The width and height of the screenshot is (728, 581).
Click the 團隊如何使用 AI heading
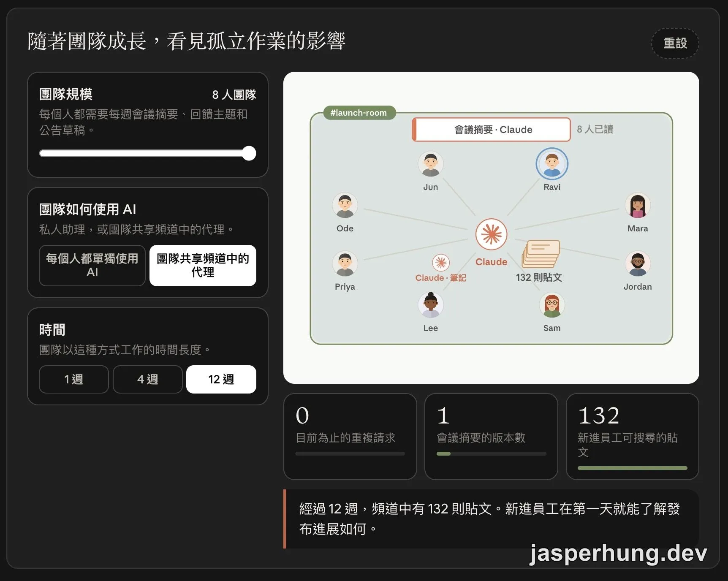87,209
